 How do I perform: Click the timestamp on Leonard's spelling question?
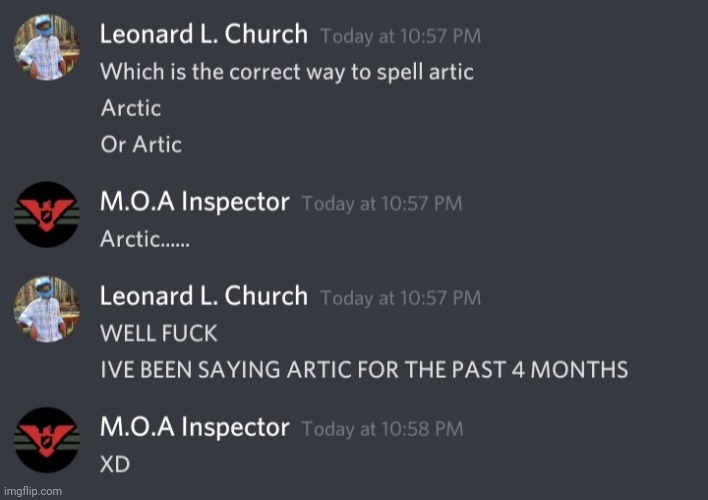[x=400, y=37]
